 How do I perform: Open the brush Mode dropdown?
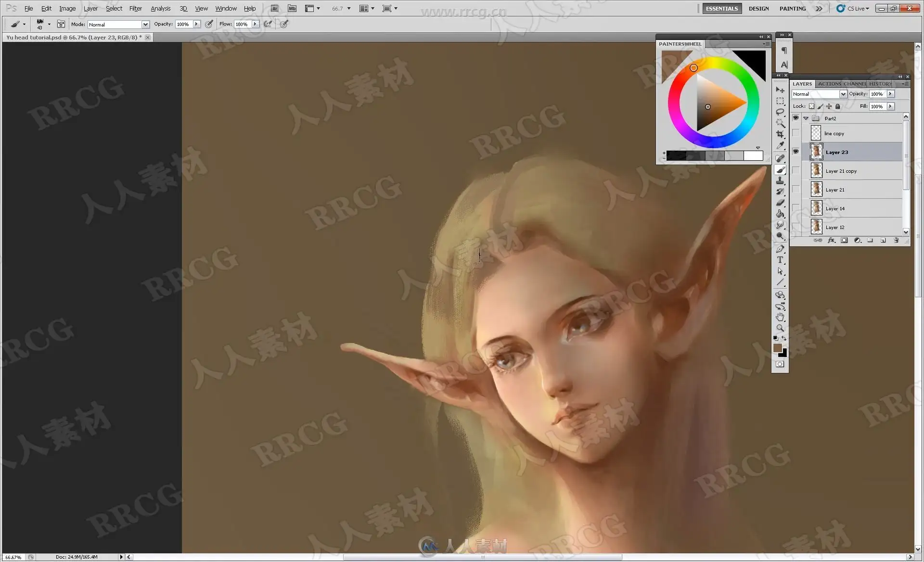[145, 24]
